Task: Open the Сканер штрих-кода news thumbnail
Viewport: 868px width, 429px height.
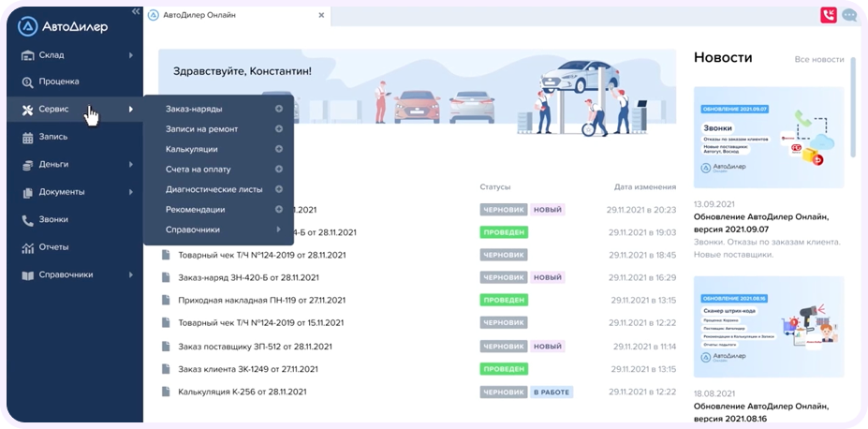Action: point(769,327)
